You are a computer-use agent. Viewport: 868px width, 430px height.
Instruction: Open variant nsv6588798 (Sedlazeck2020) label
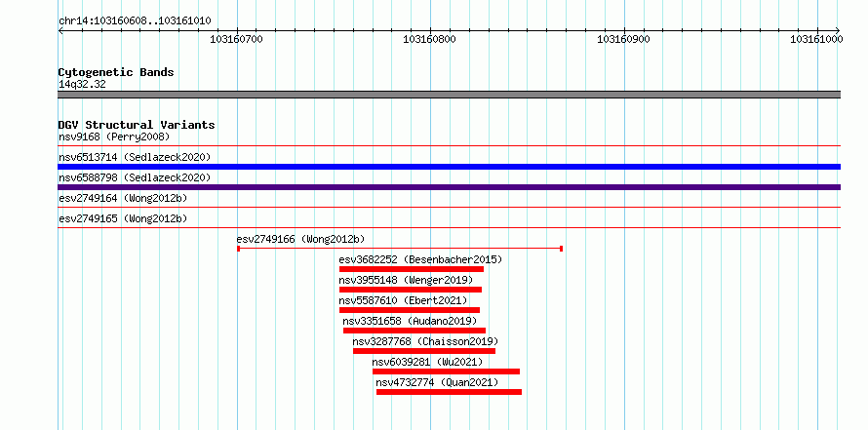tap(135, 177)
